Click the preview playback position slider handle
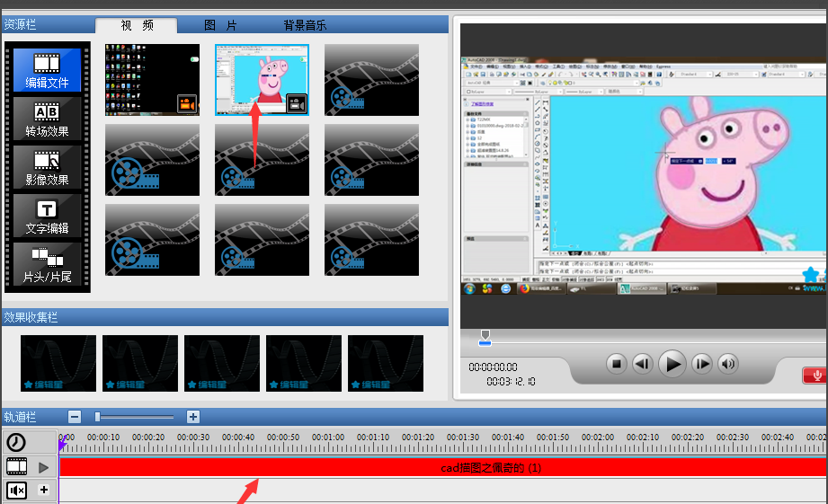828x504 pixels. tap(485, 338)
